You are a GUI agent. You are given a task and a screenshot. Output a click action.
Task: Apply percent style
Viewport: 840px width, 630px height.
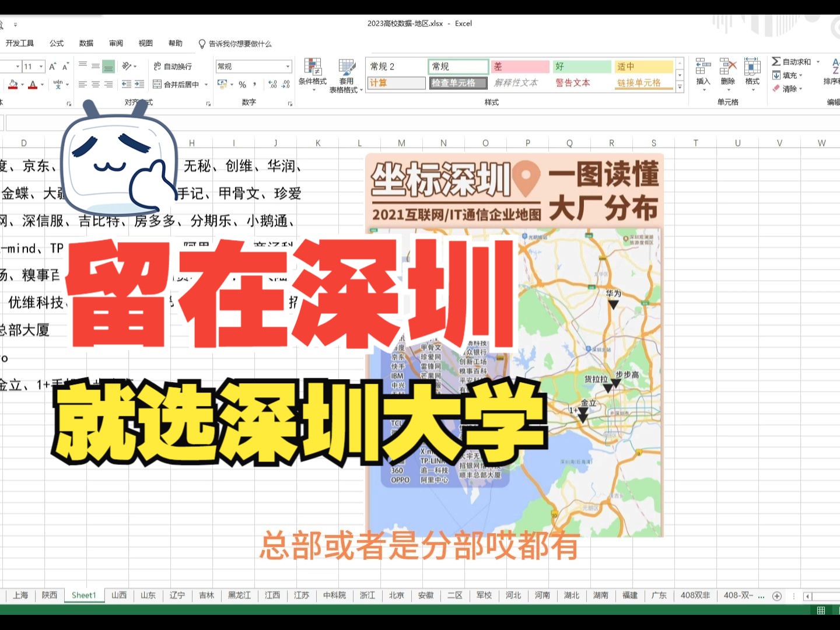(242, 85)
